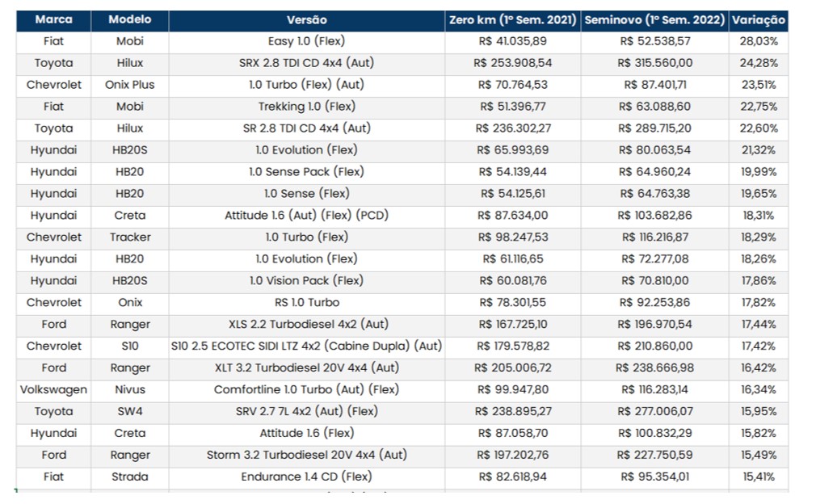The height and width of the screenshot is (504, 816).
Task: Select the Strada model cell
Action: point(129,477)
